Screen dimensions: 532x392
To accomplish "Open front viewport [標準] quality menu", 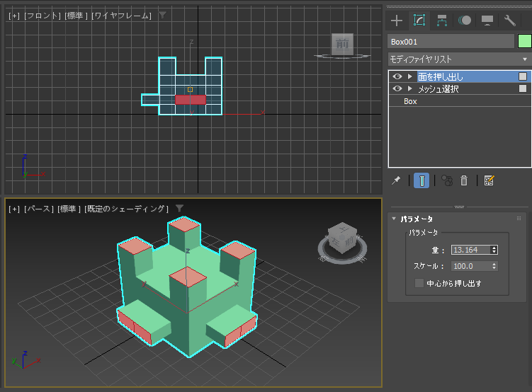I will [76, 16].
